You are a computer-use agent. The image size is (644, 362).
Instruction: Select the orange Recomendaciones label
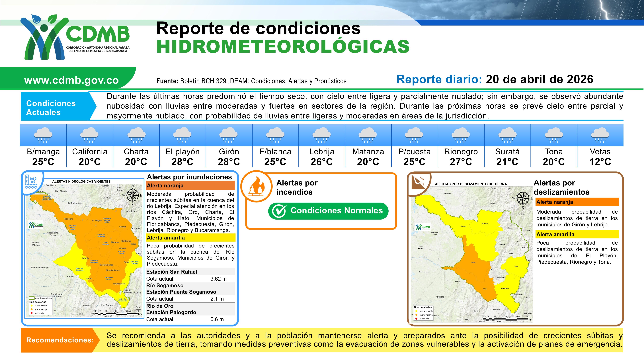click(x=60, y=340)
